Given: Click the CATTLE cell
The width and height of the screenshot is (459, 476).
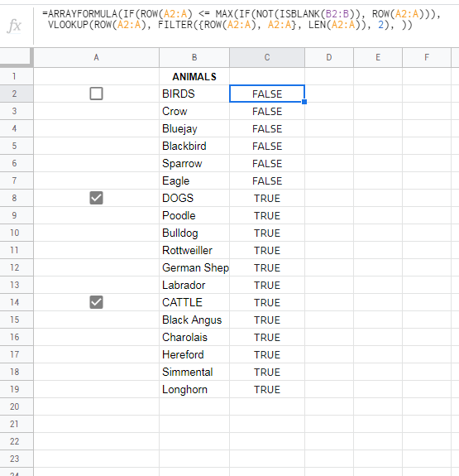Looking at the screenshot, I should coord(194,302).
